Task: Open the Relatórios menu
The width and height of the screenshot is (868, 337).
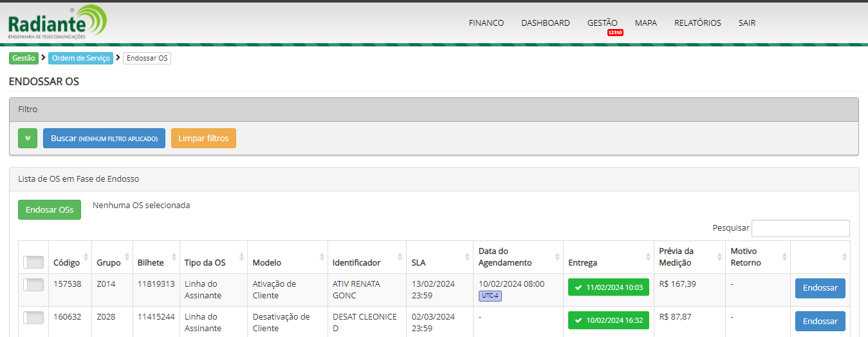Action: pyautogui.click(x=697, y=23)
